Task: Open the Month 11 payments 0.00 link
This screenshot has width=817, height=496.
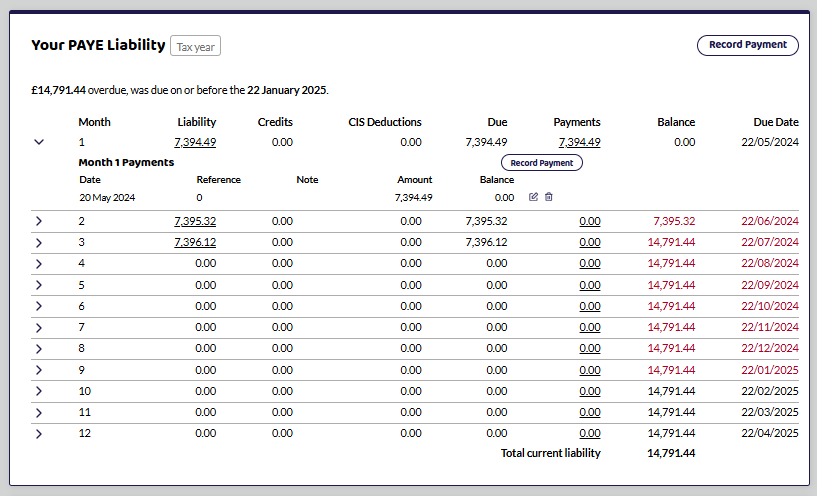Action: coord(590,412)
